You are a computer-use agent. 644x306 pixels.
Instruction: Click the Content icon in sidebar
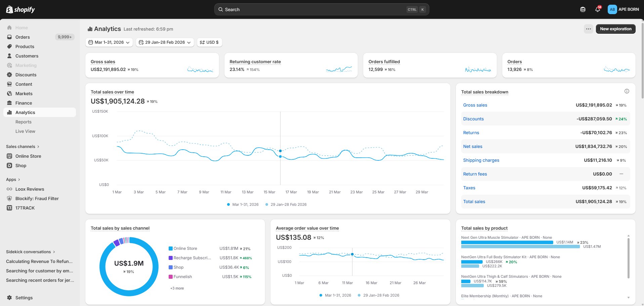click(9, 84)
